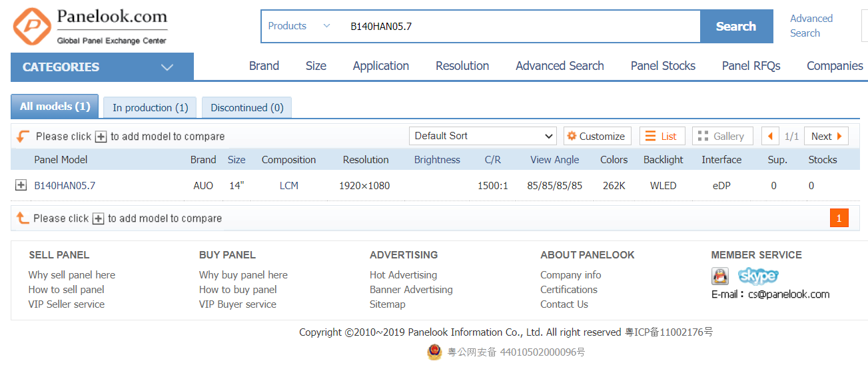The image size is (868, 381).
Task: Add B140HAN05.7 to compare via plus icon
Action: click(x=21, y=185)
